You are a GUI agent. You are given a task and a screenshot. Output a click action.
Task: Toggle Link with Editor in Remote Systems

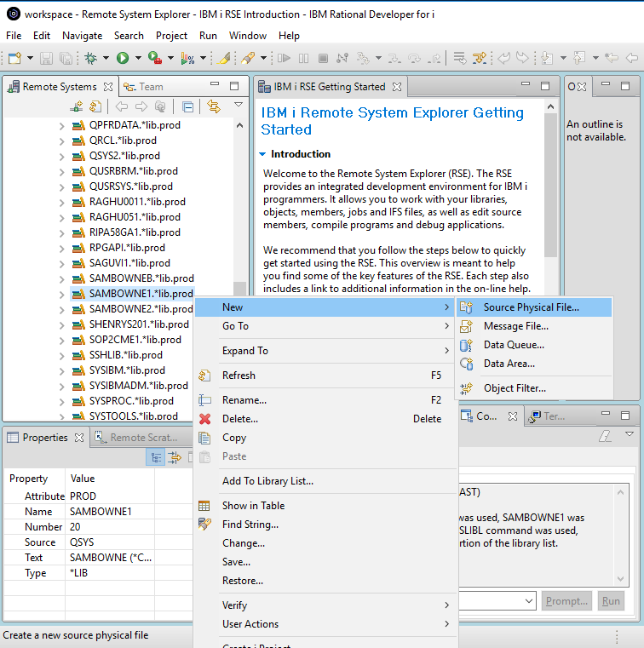(214, 106)
